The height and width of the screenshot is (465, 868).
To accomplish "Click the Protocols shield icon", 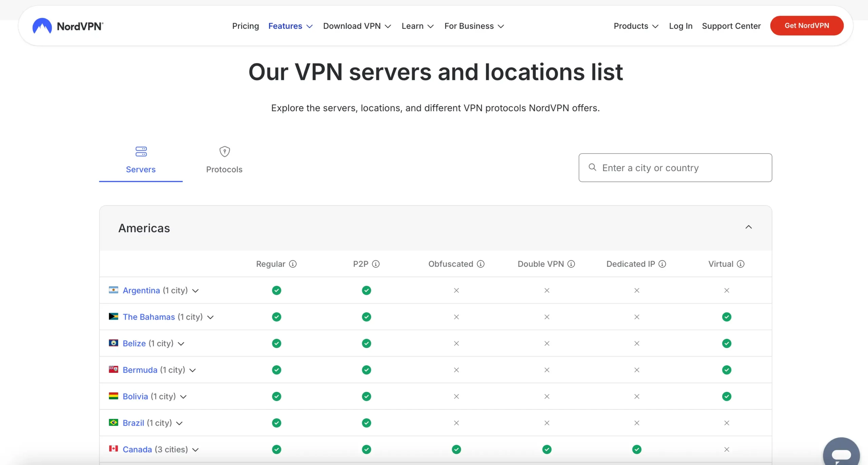I will [x=224, y=151].
